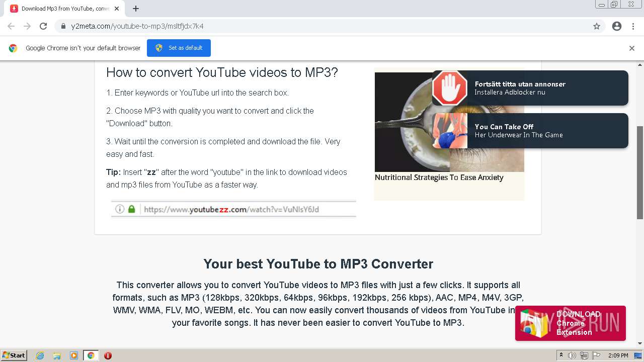
Task: Launch Internet Explorer from the taskbar
Action: [40, 355]
